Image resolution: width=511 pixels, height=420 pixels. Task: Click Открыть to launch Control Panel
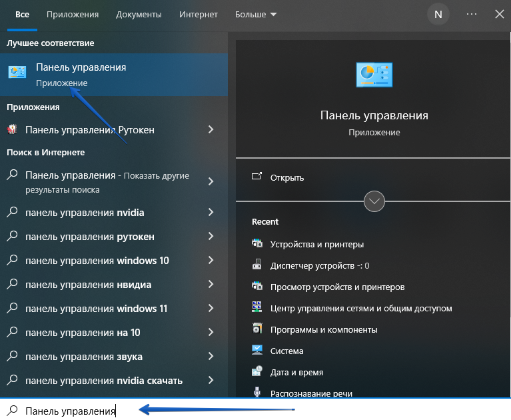point(286,177)
